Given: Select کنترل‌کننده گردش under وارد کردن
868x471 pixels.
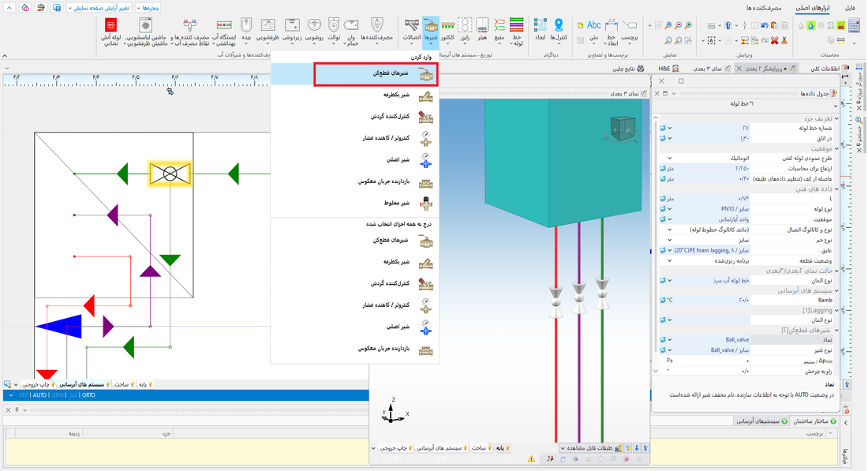Looking at the screenshot, I should (x=355, y=117).
